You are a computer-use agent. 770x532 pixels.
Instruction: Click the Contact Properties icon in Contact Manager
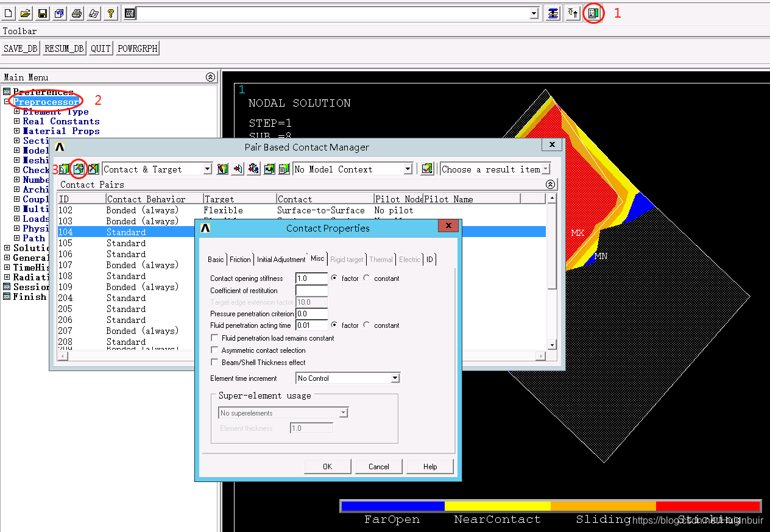click(x=79, y=169)
